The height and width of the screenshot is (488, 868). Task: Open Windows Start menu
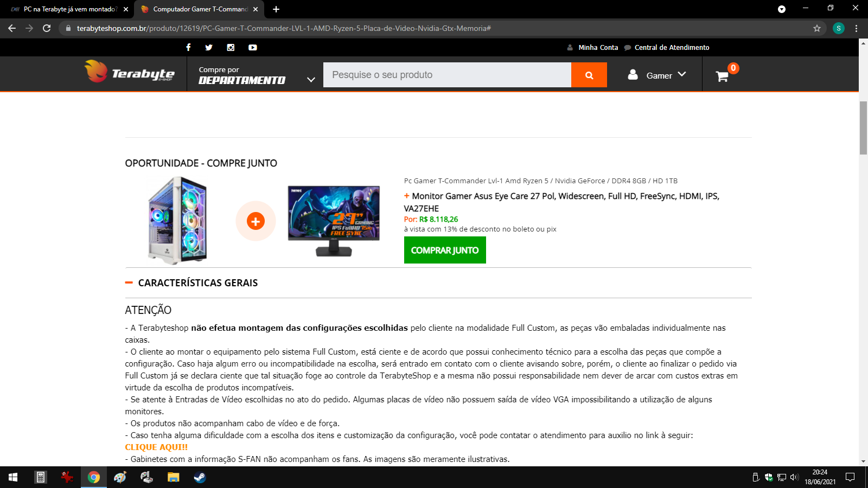(x=13, y=477)
